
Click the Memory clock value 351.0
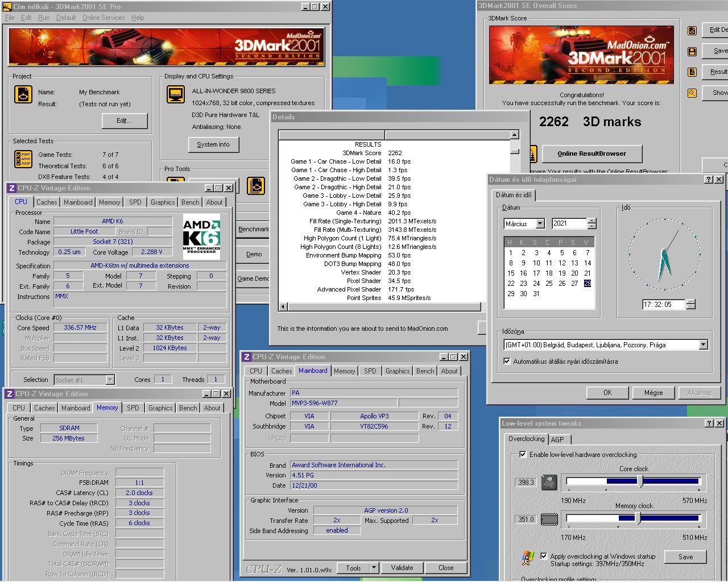(x=526, y=519)
